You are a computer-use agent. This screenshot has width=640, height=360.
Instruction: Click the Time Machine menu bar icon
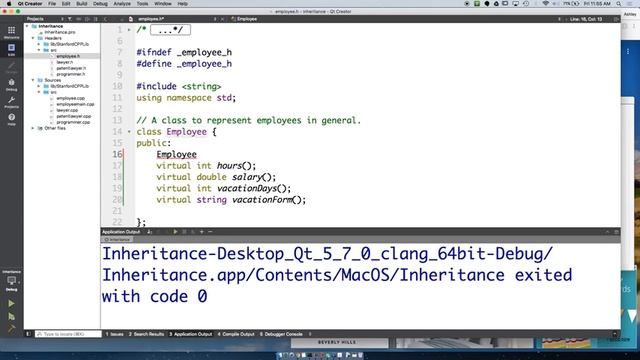pyautogui.click(x=526, y=4)
